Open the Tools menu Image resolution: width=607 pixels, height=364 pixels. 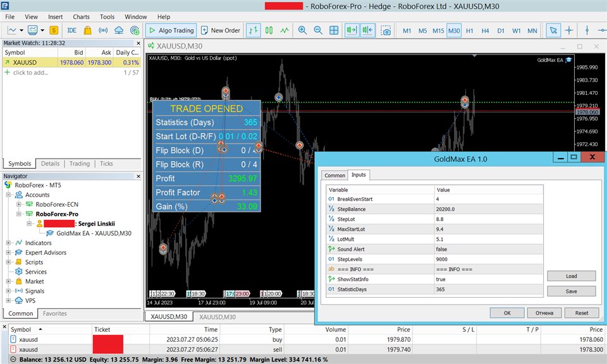(x=107, y=16)
